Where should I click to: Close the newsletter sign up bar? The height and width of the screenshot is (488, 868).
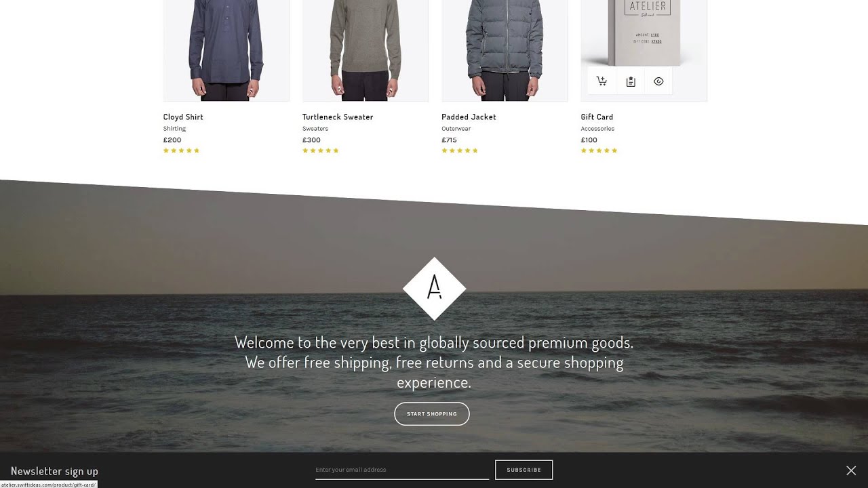851,470
